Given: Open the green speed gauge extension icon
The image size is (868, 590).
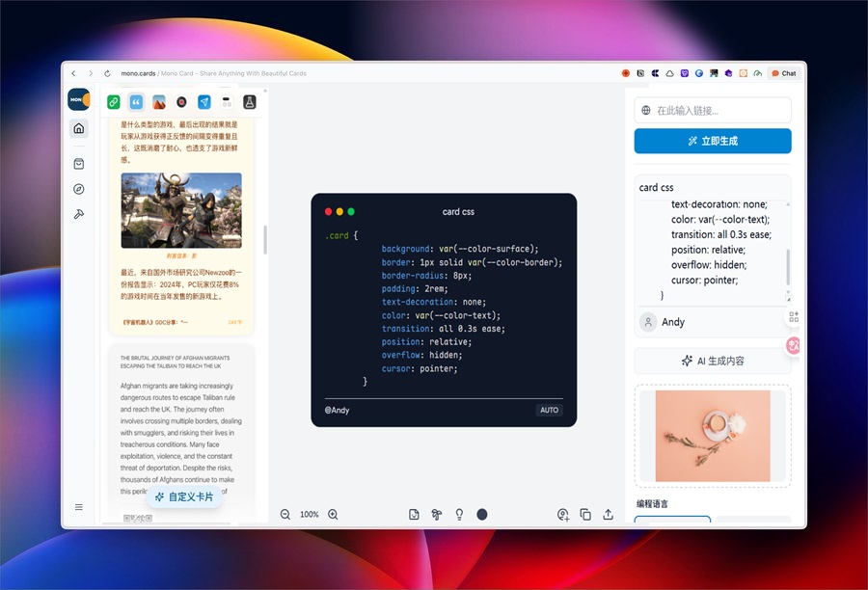Looking at the screenshot, I should tap(758, 73).
